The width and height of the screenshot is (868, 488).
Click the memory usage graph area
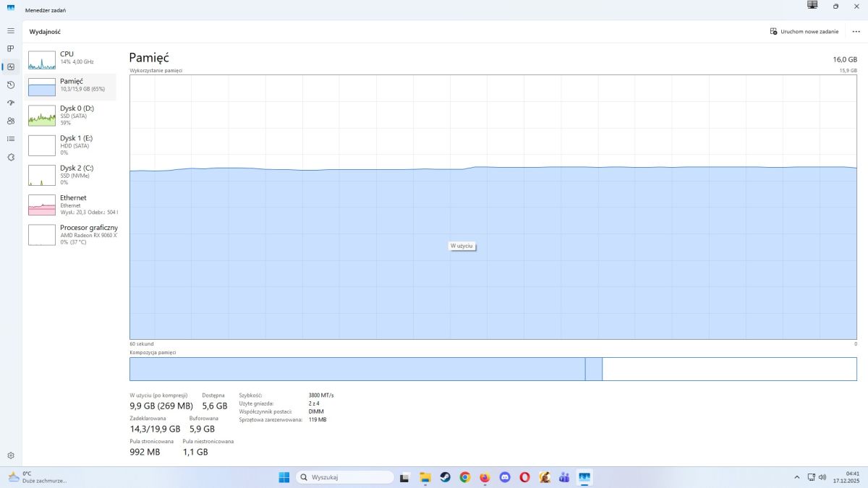(493, 207)
